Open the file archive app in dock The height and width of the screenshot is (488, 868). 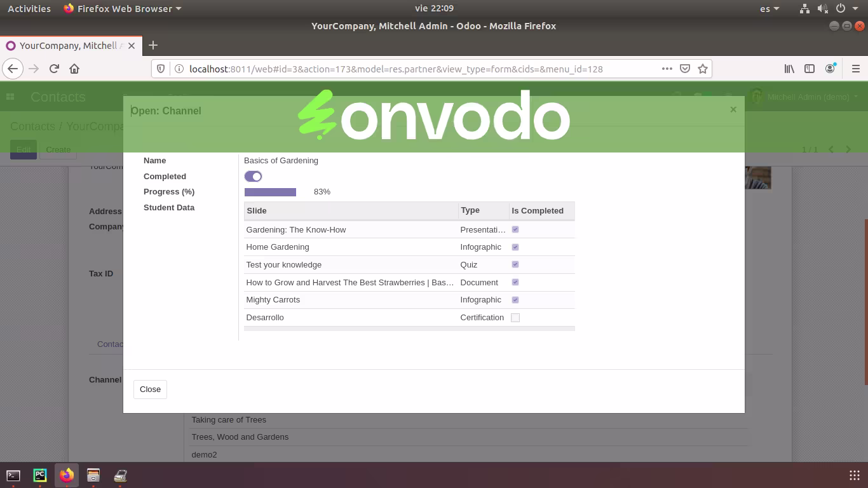[93, 475]
